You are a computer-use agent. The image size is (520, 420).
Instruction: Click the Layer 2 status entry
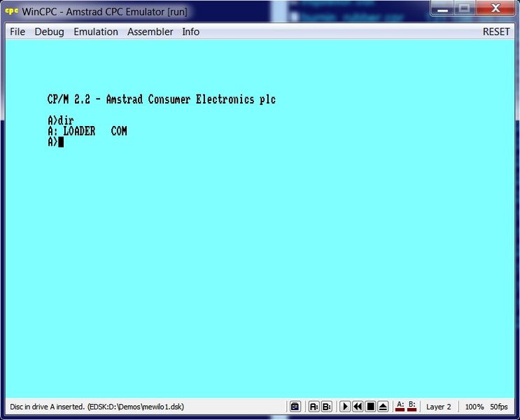[438, 407]
